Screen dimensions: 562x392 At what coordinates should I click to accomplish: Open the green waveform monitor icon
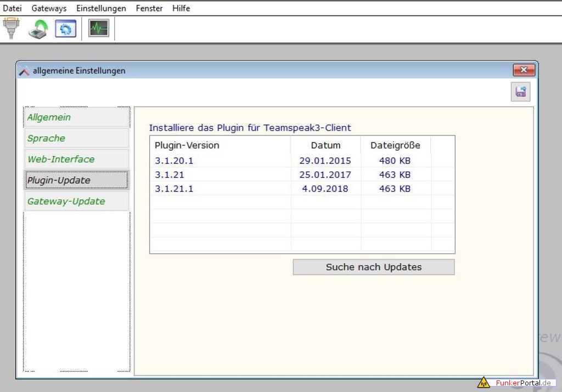pos(99,29)
